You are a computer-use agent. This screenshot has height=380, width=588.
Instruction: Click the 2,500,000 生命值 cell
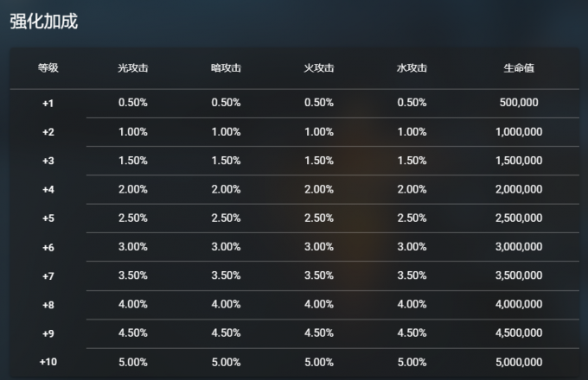tap(519, 218)
